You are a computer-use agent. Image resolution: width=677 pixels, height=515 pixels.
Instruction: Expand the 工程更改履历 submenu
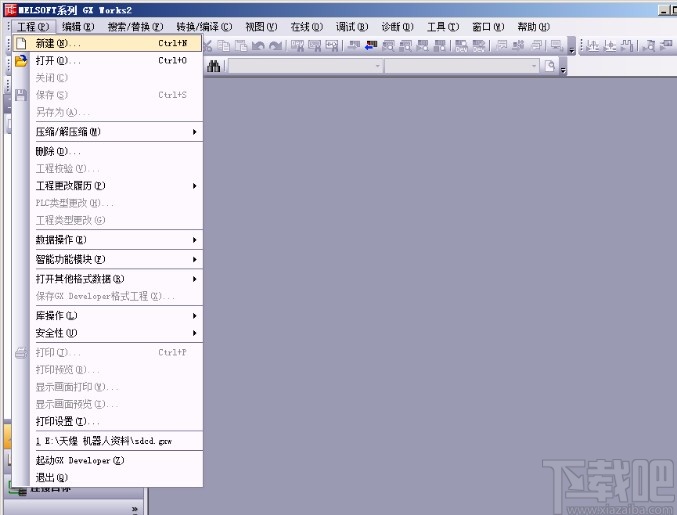[x=116, y=186]
